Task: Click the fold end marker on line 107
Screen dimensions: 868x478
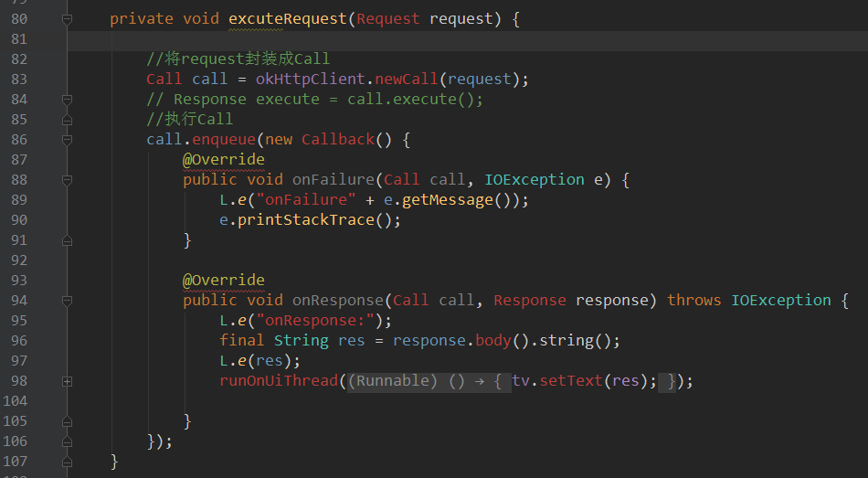Action: (x=67, y=462)
